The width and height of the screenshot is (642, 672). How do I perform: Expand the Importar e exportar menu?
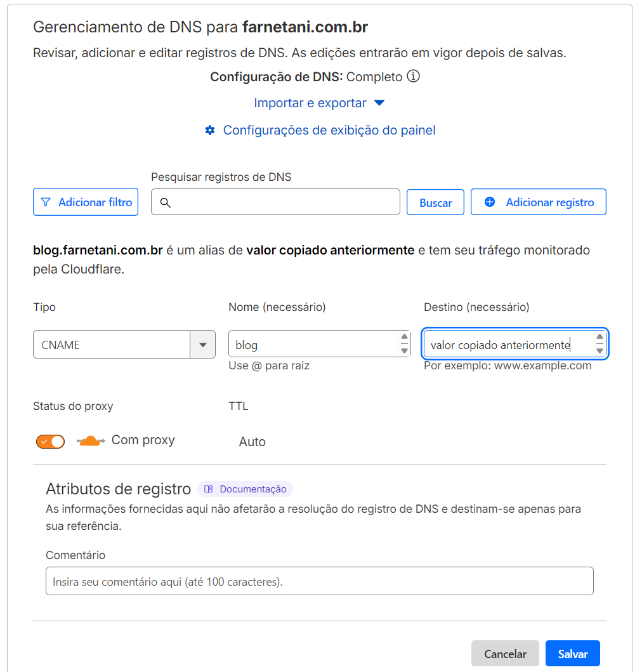click(x=319, y=102)
